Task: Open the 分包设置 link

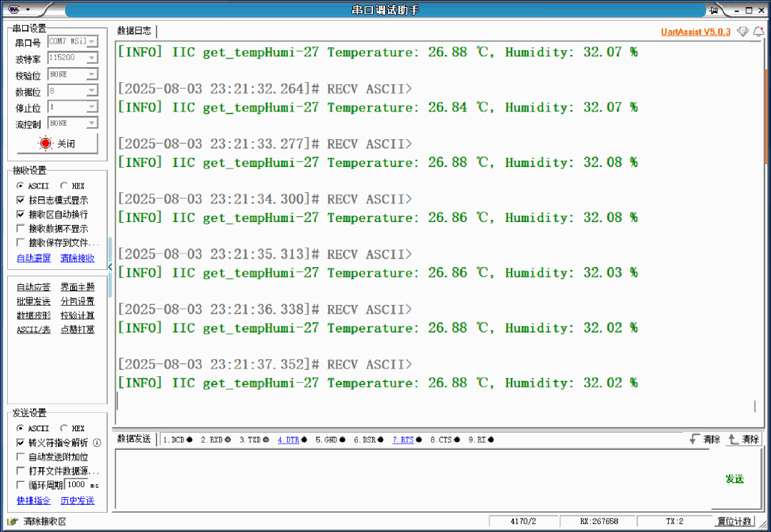Action: pyautogui.click(x=77, y=301)
